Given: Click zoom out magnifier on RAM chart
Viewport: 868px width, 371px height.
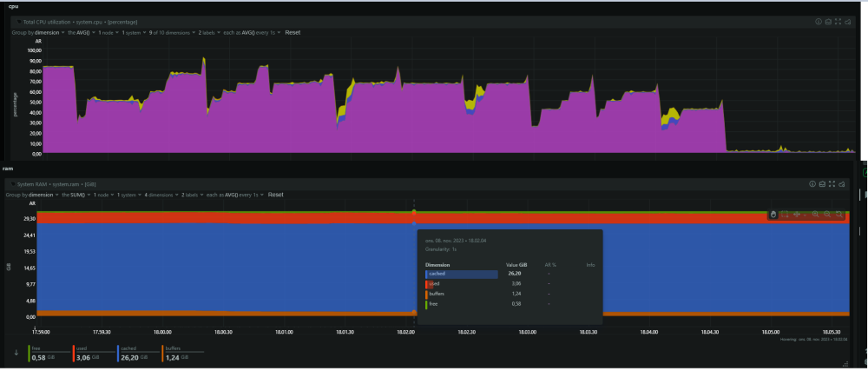Looking at the screenshot, I should 827,215.
